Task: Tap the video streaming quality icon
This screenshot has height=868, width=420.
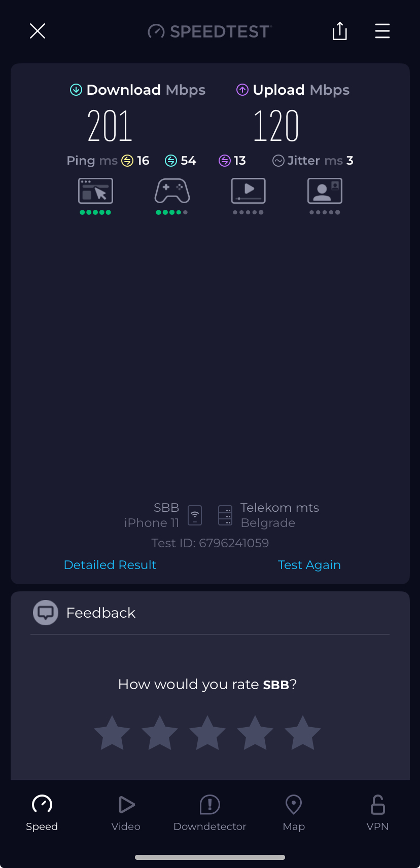Action: click(249, 191)
